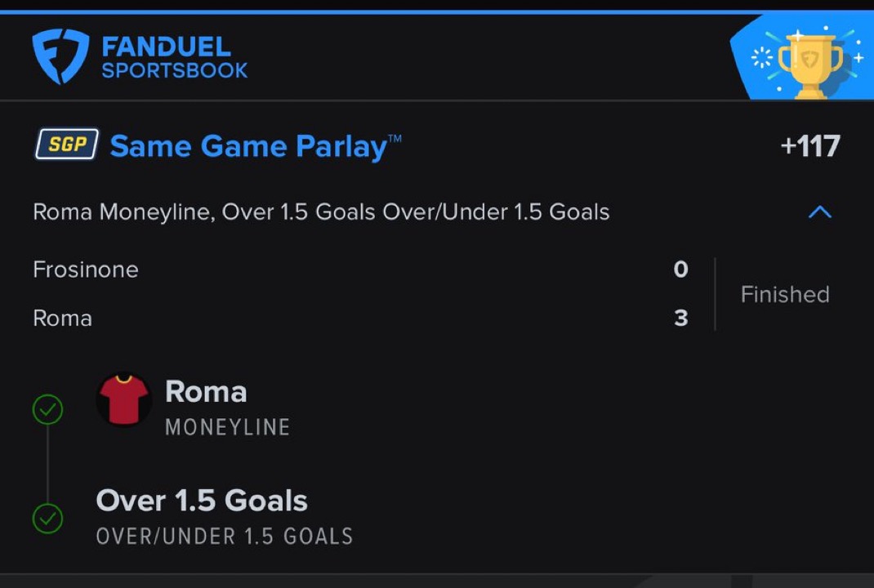
Task: Select the Frosinone team name
Action: 86,269
